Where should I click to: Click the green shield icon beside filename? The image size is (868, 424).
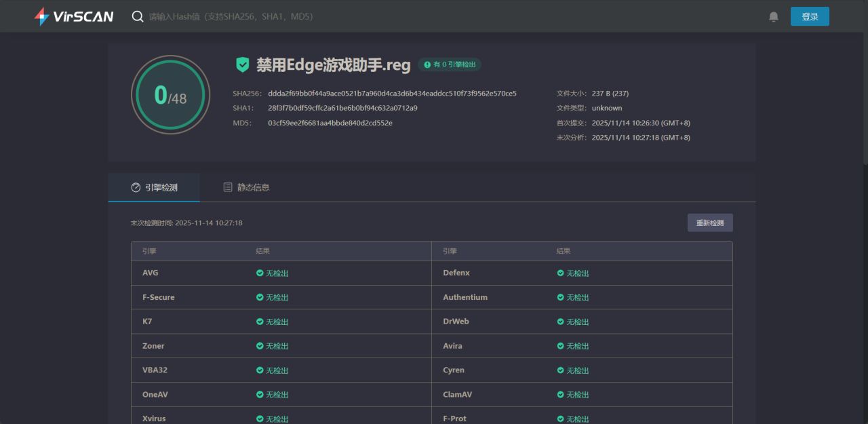pyautogui.click(x=242, y=64)
